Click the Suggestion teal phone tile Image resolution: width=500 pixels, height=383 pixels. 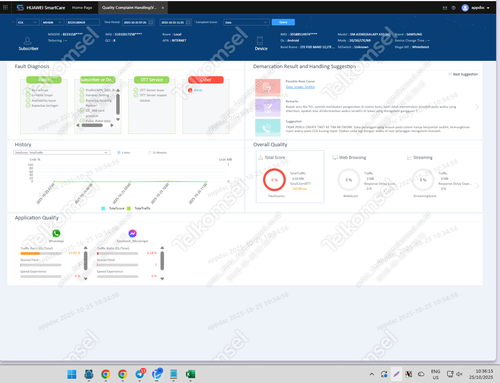point(268,128)
